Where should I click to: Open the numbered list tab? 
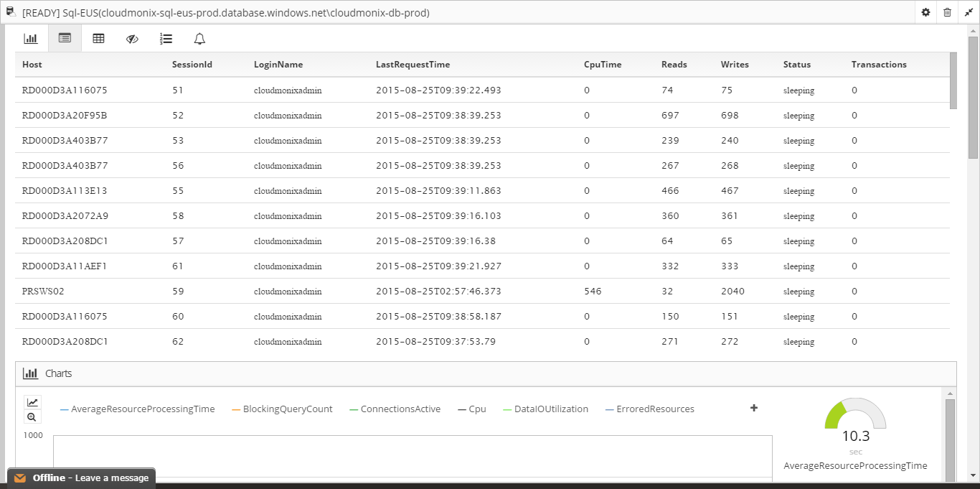[x=166, y=38]
